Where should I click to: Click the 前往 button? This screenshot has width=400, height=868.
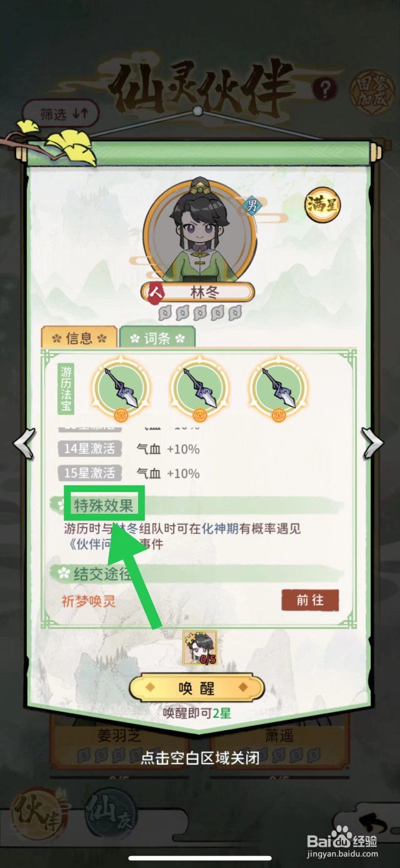310,600
